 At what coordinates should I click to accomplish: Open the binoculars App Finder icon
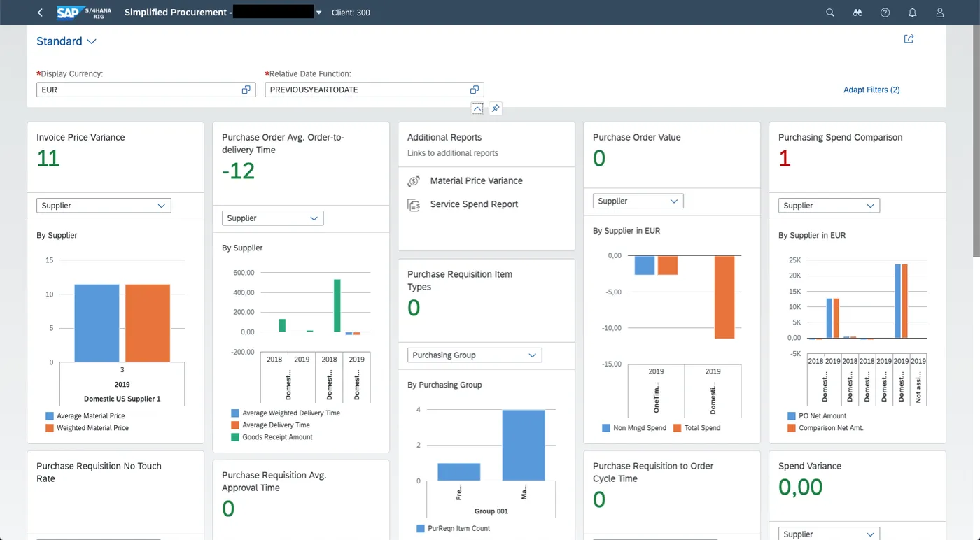pos(857,13)
